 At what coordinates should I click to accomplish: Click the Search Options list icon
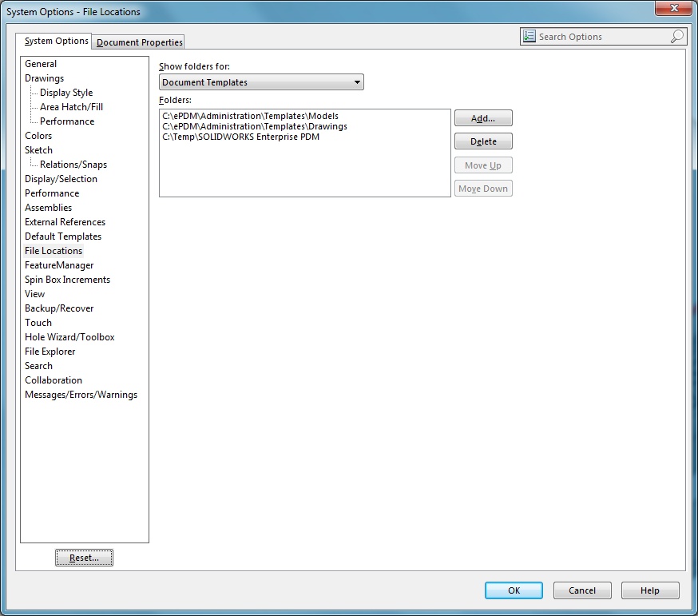click(x=529, y=36)
